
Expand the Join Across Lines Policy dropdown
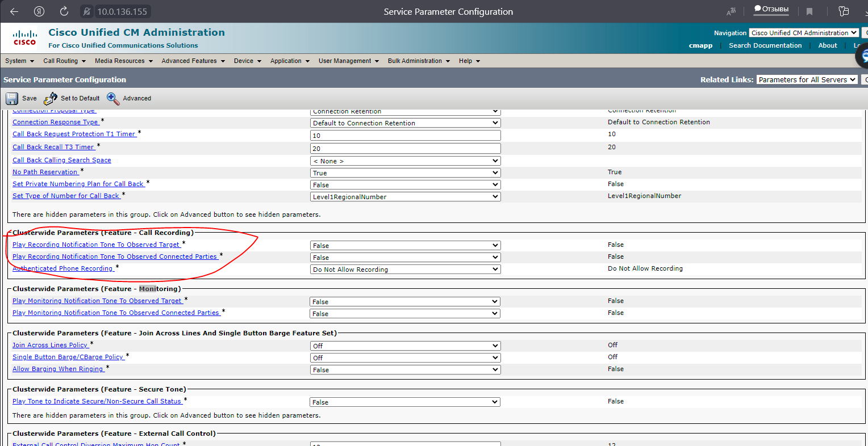point(405,346)
